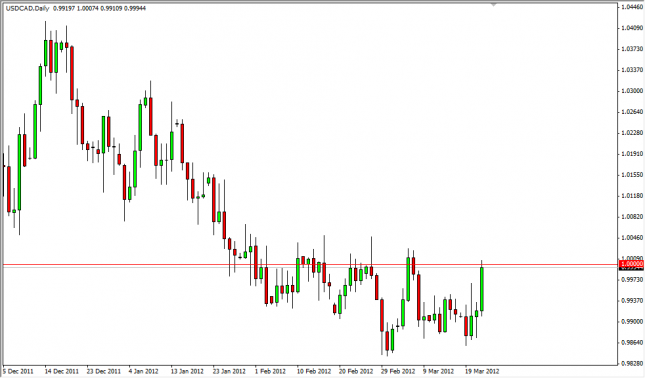
Task: Click the open price value 0.99197
Action: (64, 8)
